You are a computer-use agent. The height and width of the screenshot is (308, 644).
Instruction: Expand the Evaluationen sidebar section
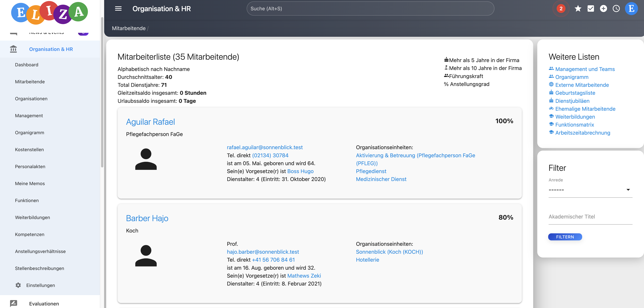[44, 303]
